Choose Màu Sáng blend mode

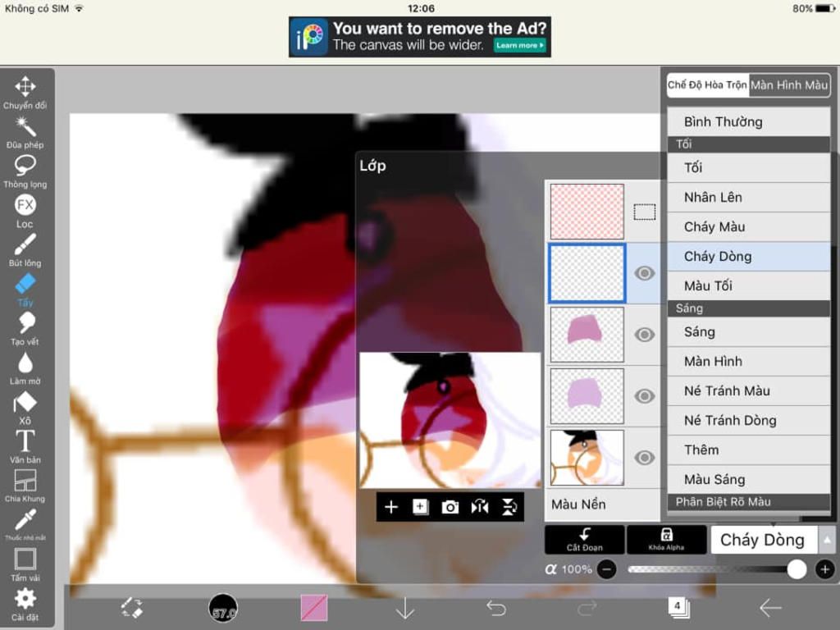749,479
